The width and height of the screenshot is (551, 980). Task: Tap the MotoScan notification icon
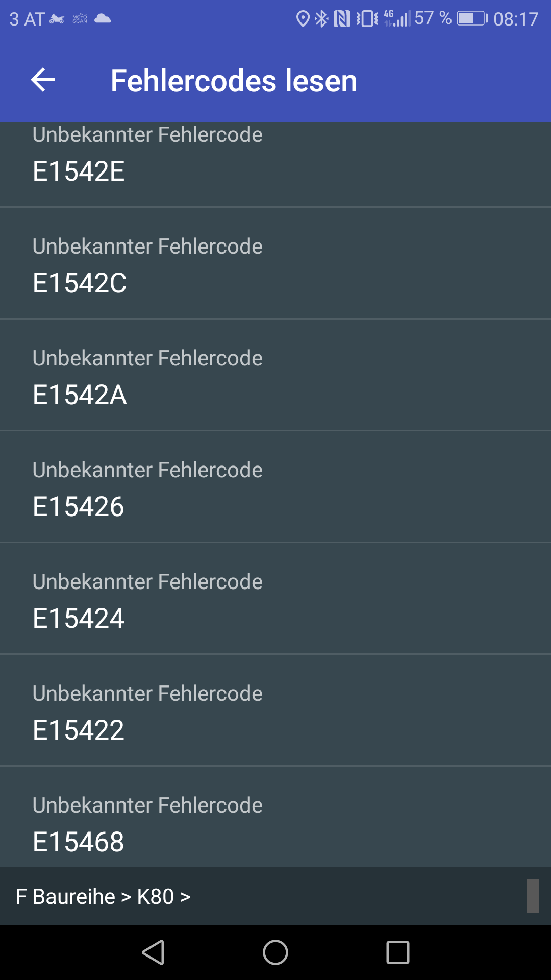80,19
